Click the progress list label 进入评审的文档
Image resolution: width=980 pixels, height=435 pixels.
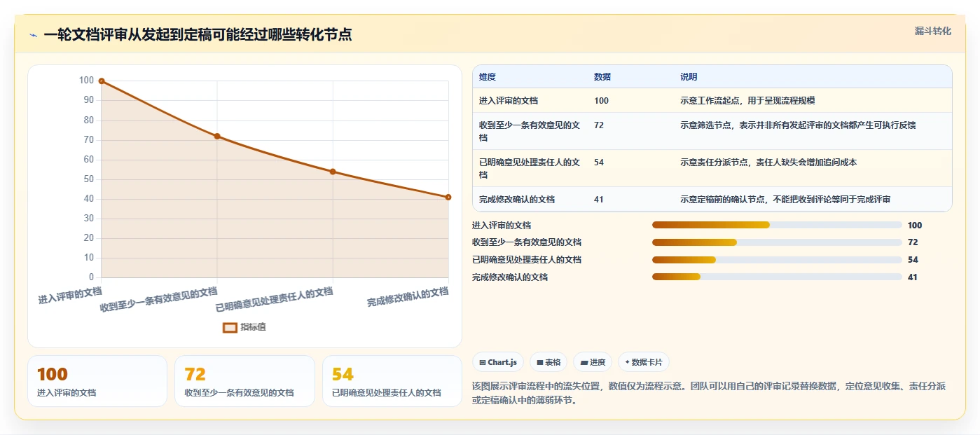pyautogui.click(x=502, y=226)
